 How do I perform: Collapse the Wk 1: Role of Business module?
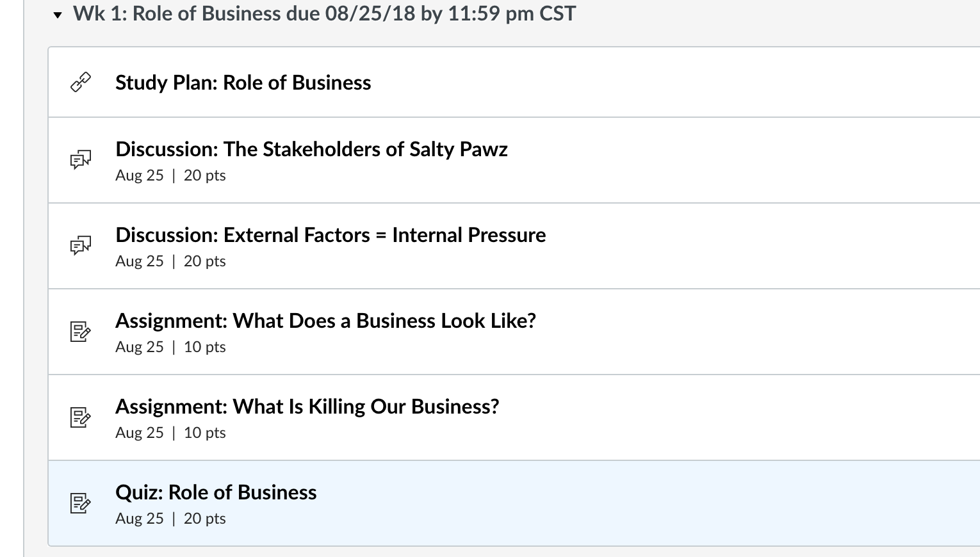[x=58, y=15]
